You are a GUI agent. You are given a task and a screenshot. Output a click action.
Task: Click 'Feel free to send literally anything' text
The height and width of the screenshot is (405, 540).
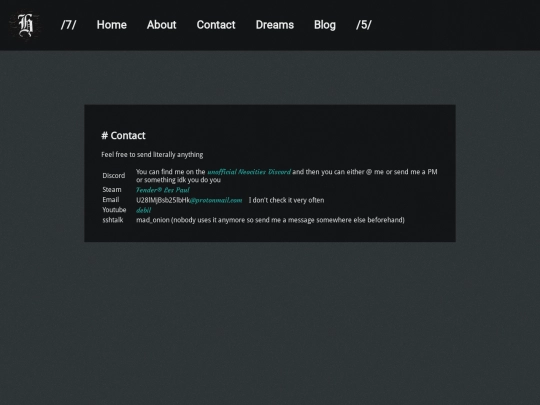[x=152, y=155]
